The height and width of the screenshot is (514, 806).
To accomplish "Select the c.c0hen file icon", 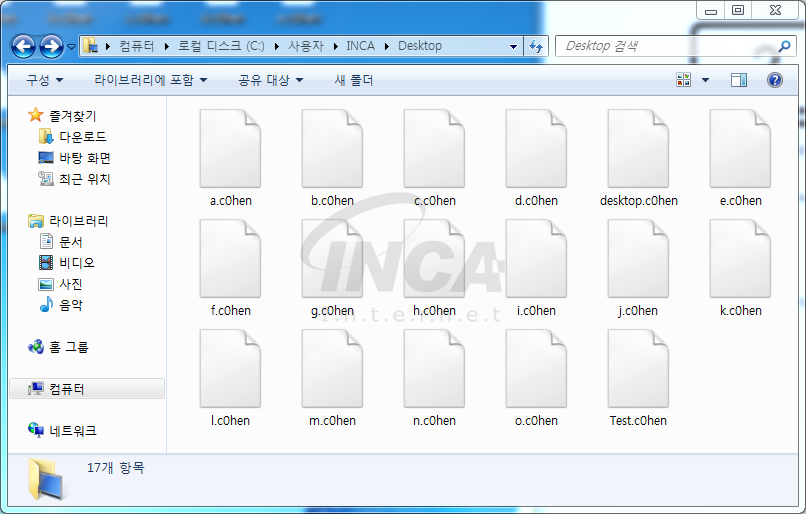I will coord(434,149).
